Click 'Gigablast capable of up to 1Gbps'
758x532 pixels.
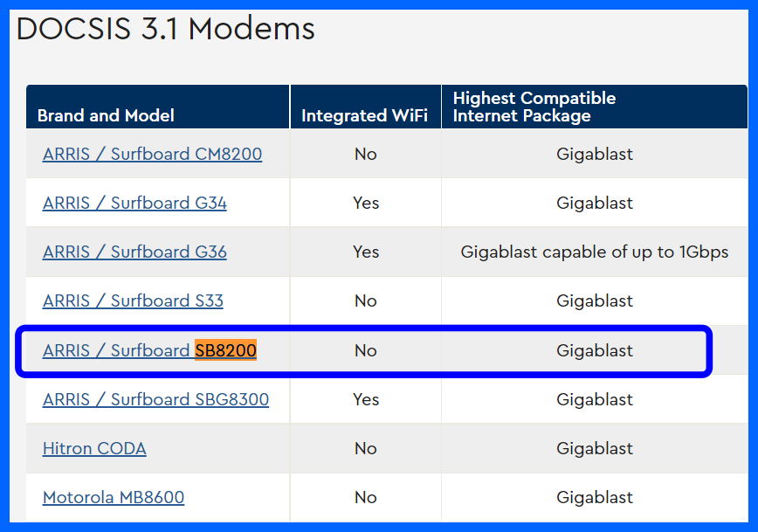coord(595,252)
